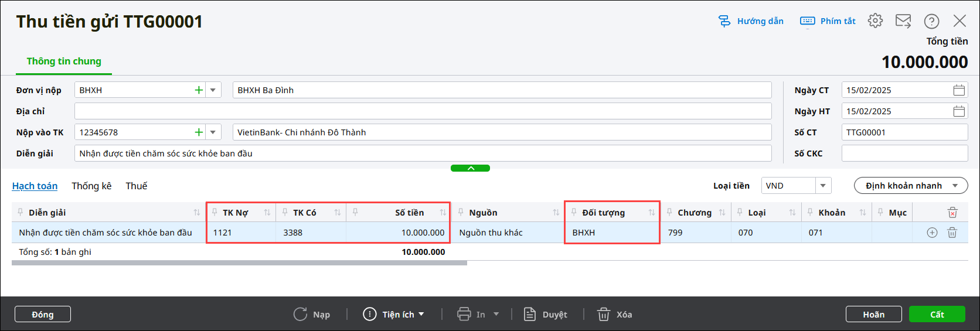This screenshot has width=980, height=331.
Task: Switch to the Thống kê tab
Action: (x=91, y=186)
